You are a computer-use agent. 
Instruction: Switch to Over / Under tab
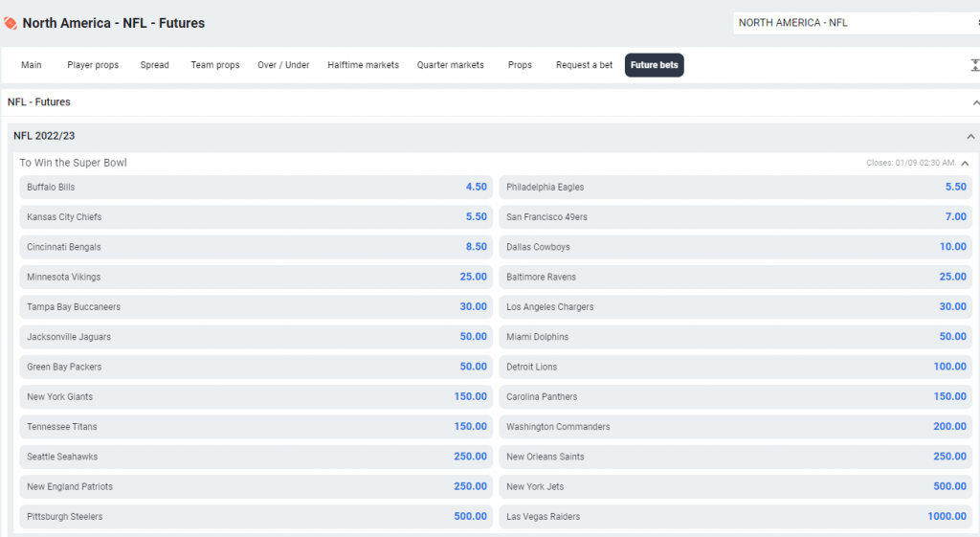pyautogui.click(x=283, y=65)
